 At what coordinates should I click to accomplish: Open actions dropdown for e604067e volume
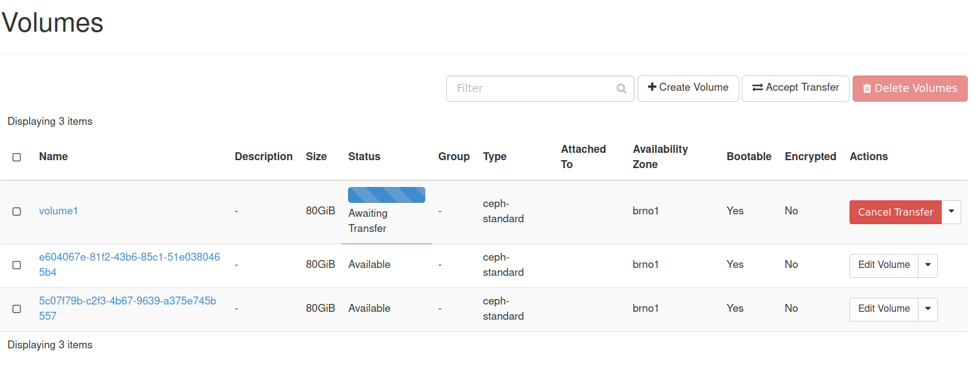pos(928,265)
